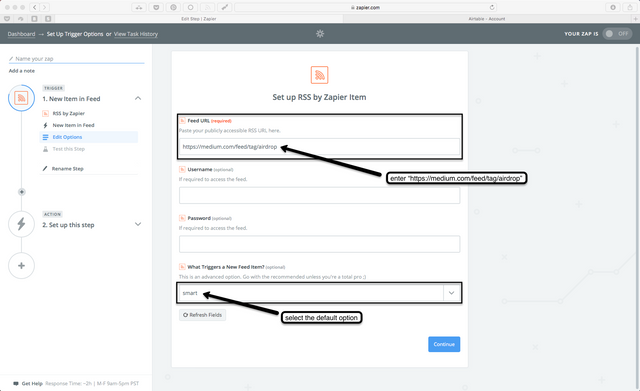Open the Safari share button
This screenshot has width=640, height=391.
click(630, 7)
